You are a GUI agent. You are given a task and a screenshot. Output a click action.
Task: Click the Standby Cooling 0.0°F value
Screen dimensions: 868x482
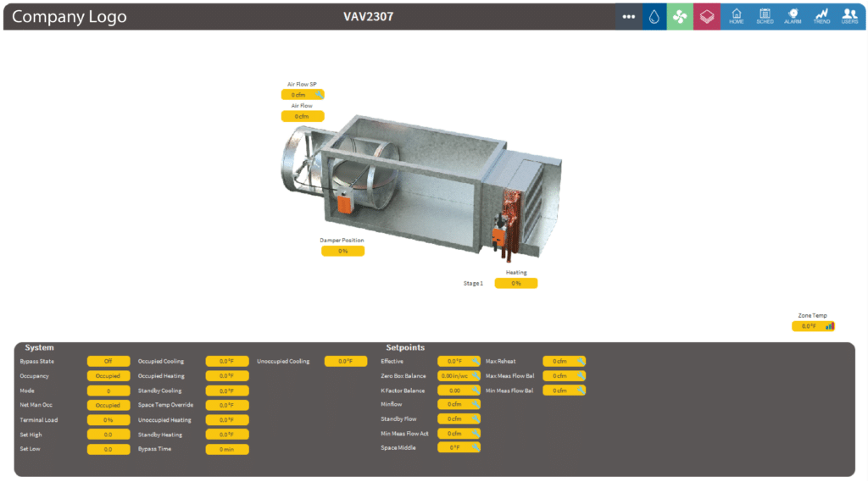227,391
